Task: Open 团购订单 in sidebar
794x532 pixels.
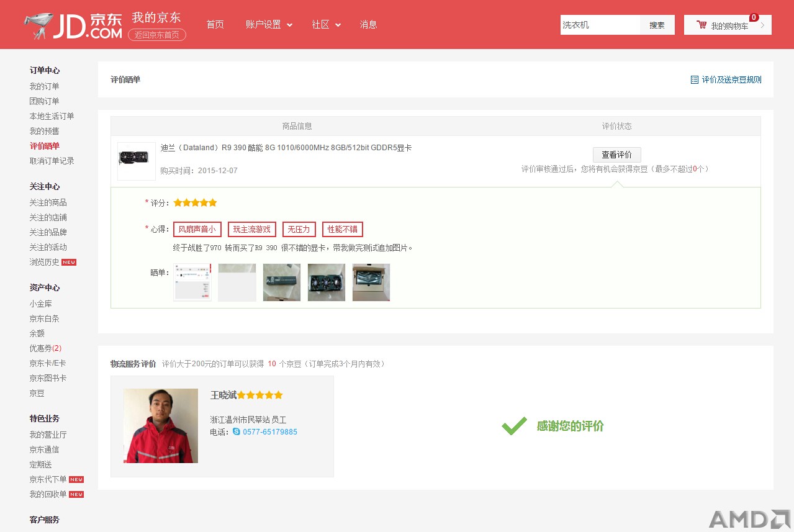Action: pyautogui.click(x=45, y=101)
